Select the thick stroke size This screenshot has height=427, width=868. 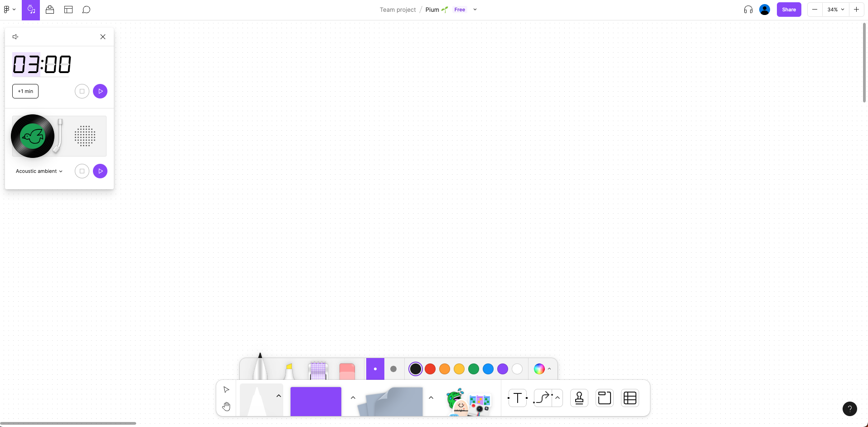(x=393, y=369)
